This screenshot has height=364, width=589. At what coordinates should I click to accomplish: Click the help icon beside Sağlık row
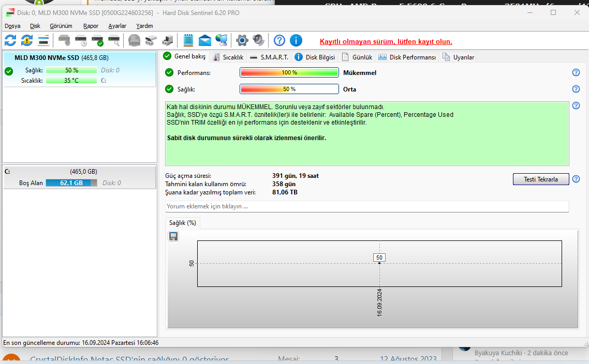[576, 89]
